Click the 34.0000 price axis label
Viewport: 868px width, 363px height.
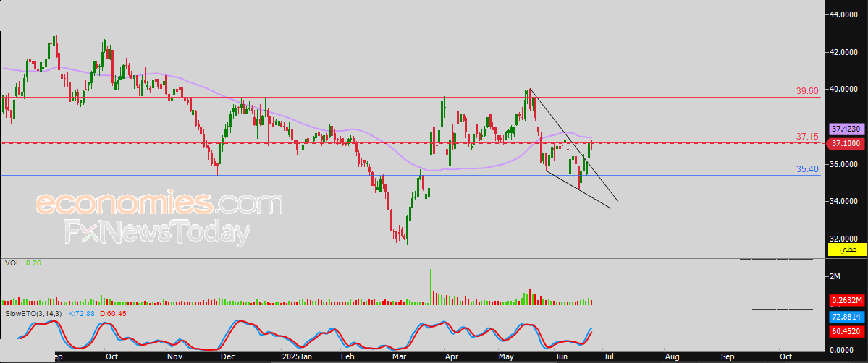(x=845, y=202)
